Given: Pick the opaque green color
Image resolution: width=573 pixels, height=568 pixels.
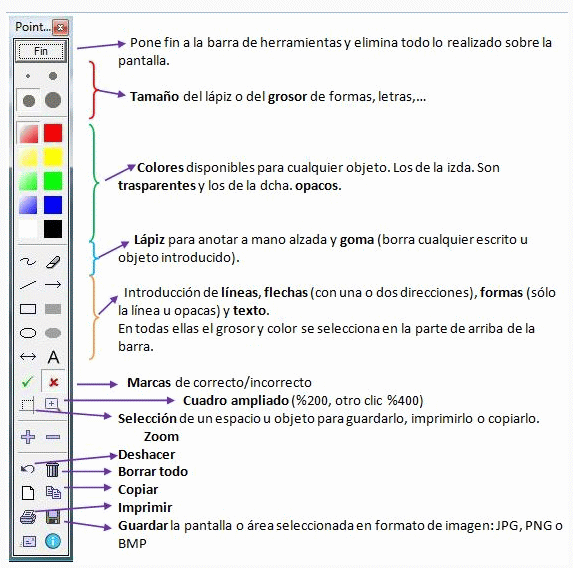Looking at the screenshot, I should click(x=53, y=181).
